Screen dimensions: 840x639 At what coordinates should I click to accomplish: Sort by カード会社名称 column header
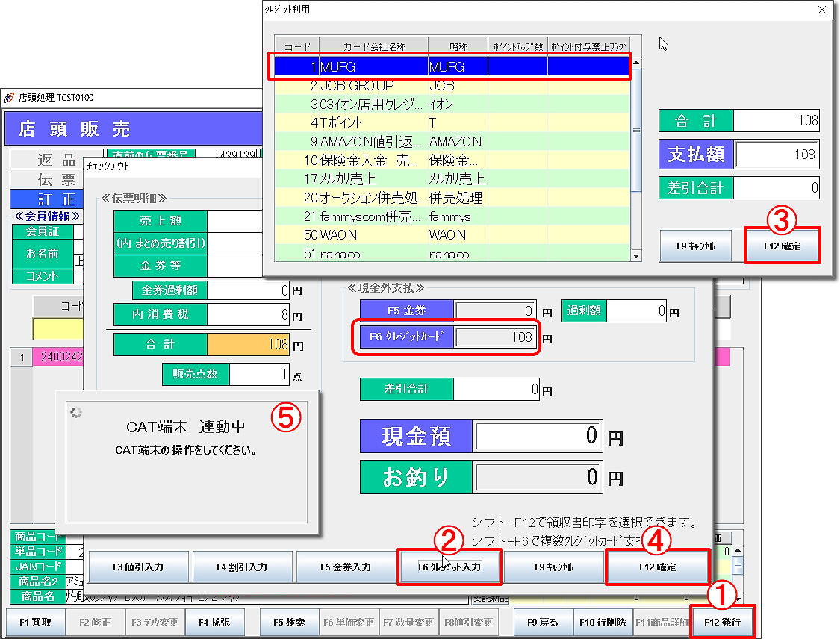point(374,46)
